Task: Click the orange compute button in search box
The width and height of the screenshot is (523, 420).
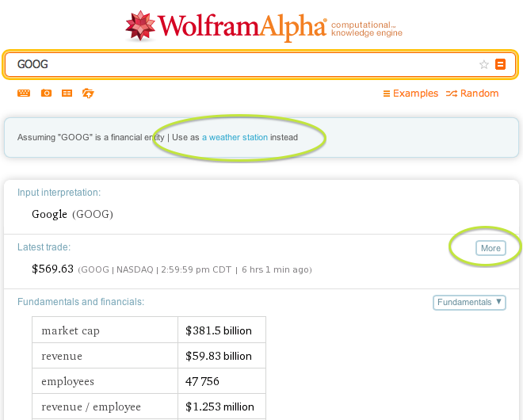Action: (500, 64)
